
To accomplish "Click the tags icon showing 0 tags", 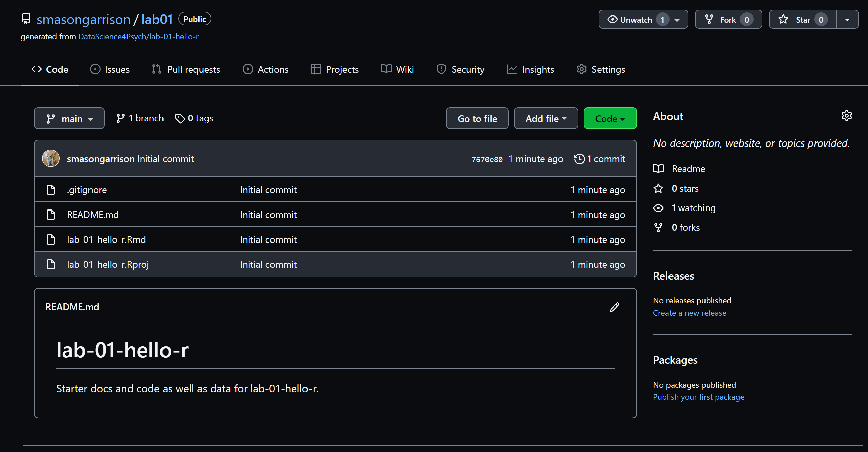I will [180, 119].
